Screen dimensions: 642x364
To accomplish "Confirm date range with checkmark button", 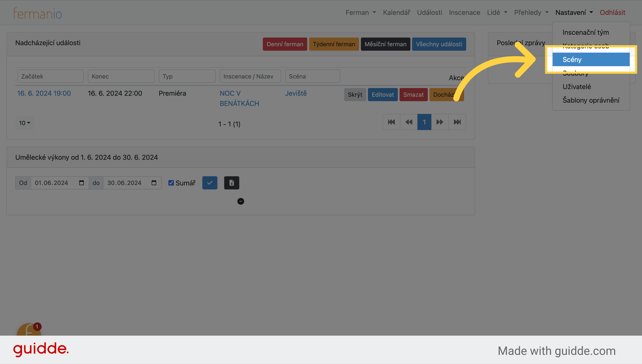I will click(x=210, y=183).
